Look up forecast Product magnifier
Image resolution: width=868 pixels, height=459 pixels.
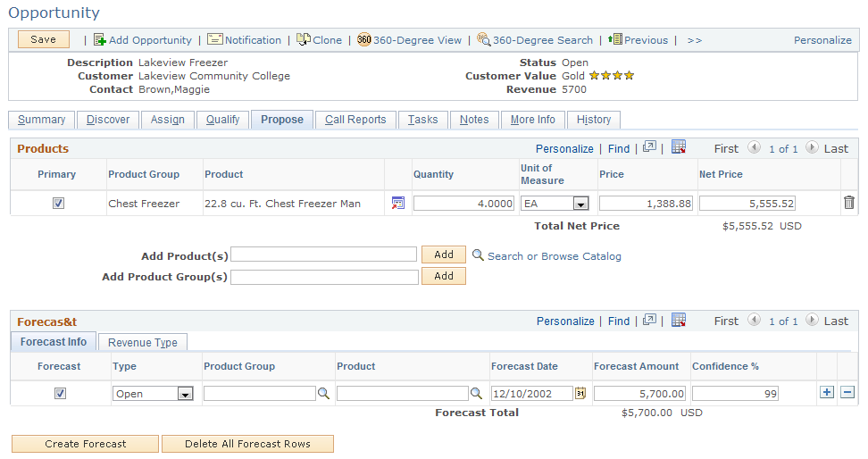pyautogui.click(x=476, y=394)
